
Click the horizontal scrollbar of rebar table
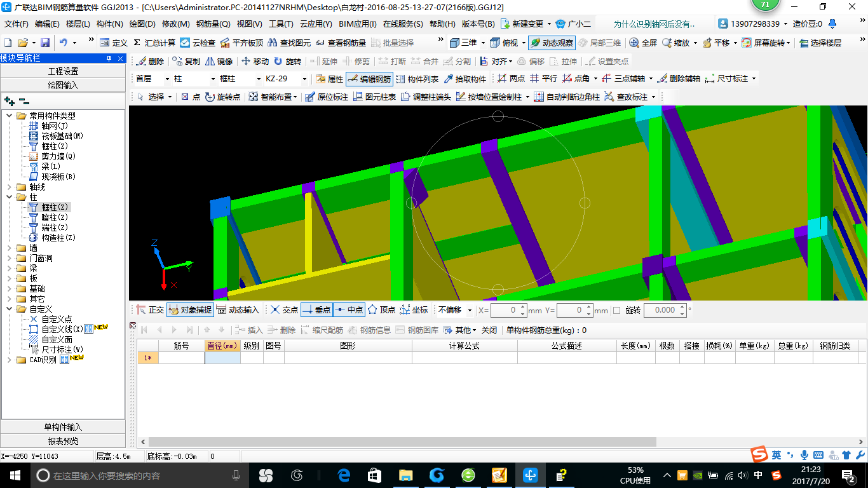402,442
